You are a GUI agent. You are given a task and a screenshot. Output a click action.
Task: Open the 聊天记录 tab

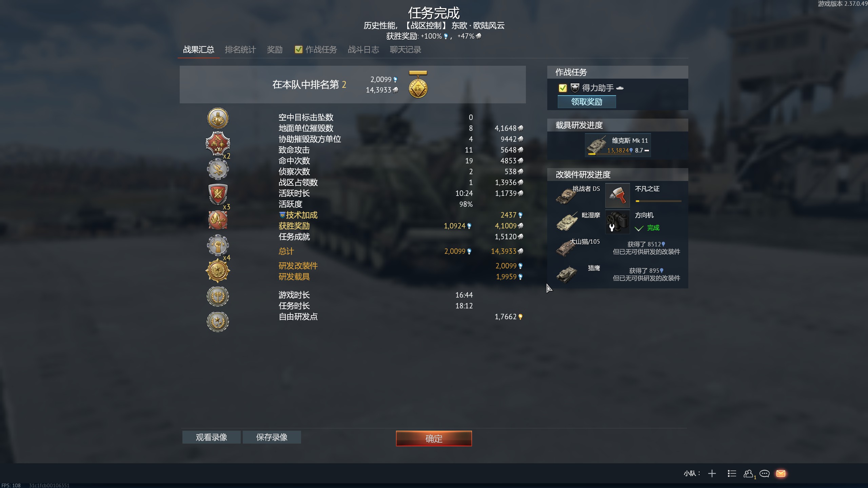pyautogui.click(x=405, y=49)
